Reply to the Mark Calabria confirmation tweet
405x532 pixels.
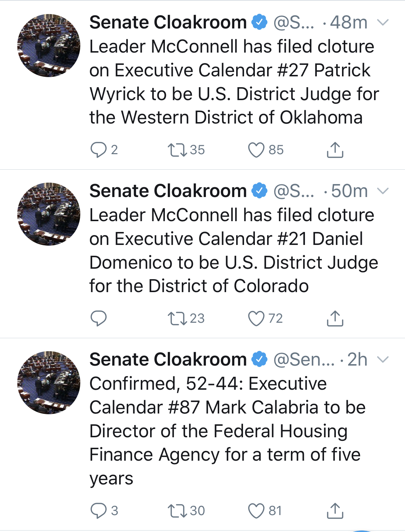pyautogui.click(x=98, y=511)
